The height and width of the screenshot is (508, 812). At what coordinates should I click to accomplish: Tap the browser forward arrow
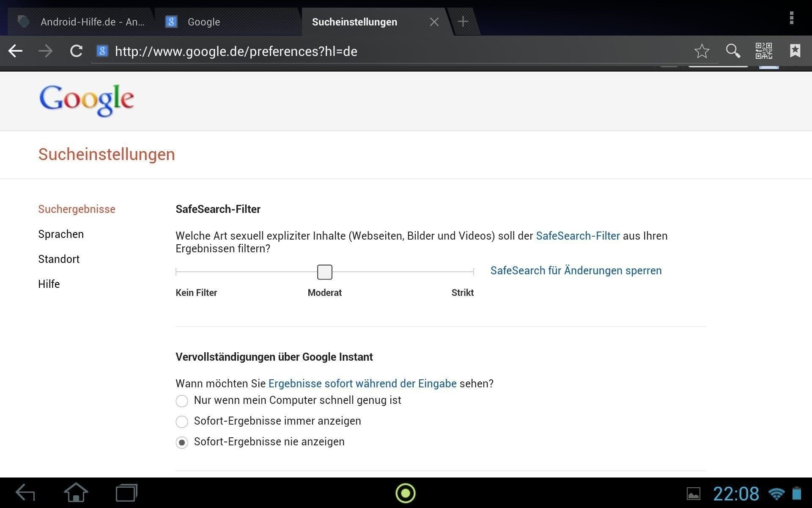[45, 51]
